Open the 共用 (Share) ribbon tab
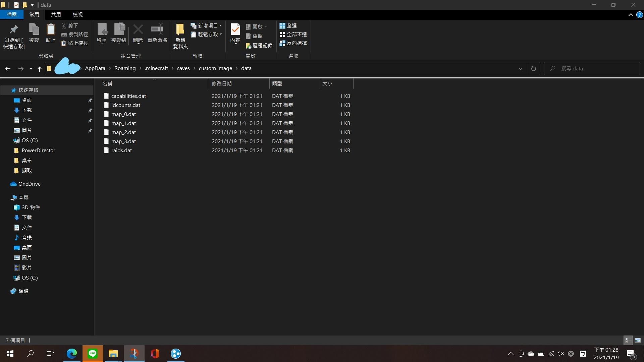The image size is (644, 362). click(x=56, y=15)
